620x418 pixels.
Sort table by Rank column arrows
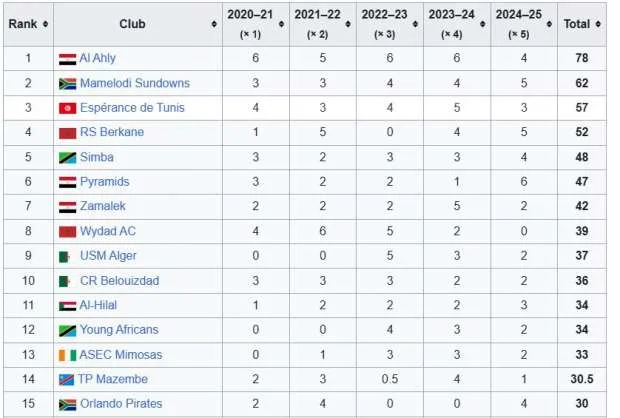pyautogui.click(x=45, y=25)
